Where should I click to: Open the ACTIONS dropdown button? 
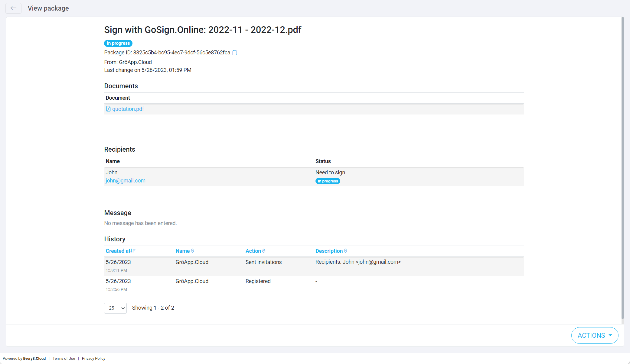click(595, 335)
